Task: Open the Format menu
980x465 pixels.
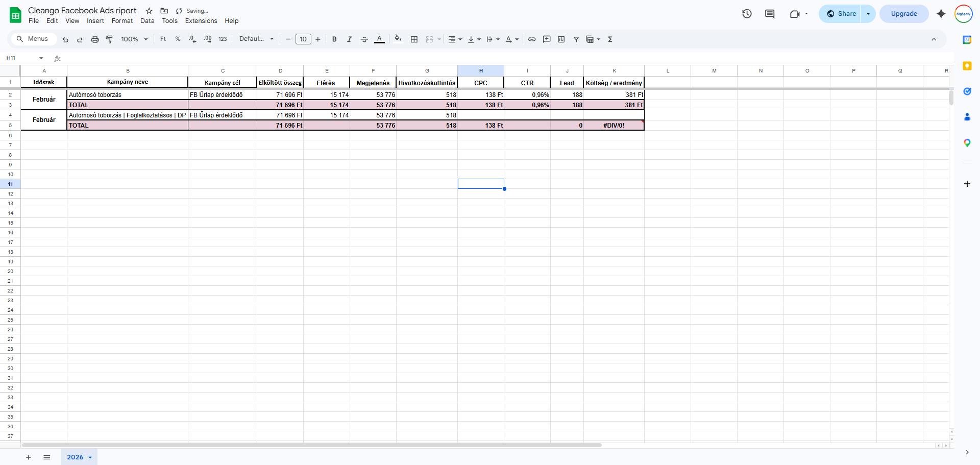Action: [x=122, y=21]
